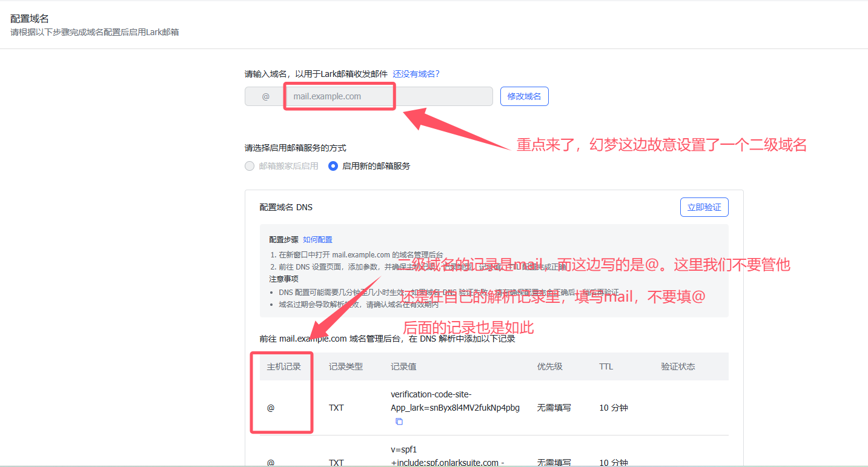Viewport: 868px width, 467px height.
Task: Click the 主机记录 column header
Action: point(283,366)
